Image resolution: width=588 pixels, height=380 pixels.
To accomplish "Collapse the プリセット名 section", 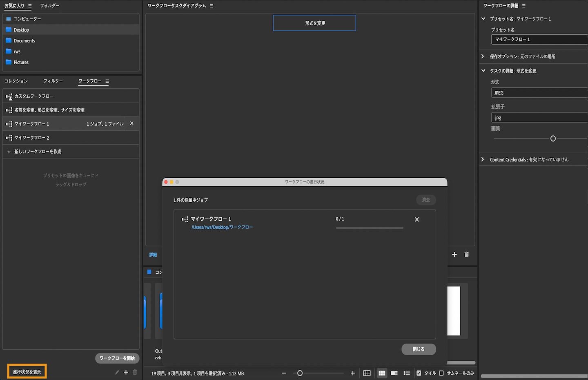I will point(483,19).
